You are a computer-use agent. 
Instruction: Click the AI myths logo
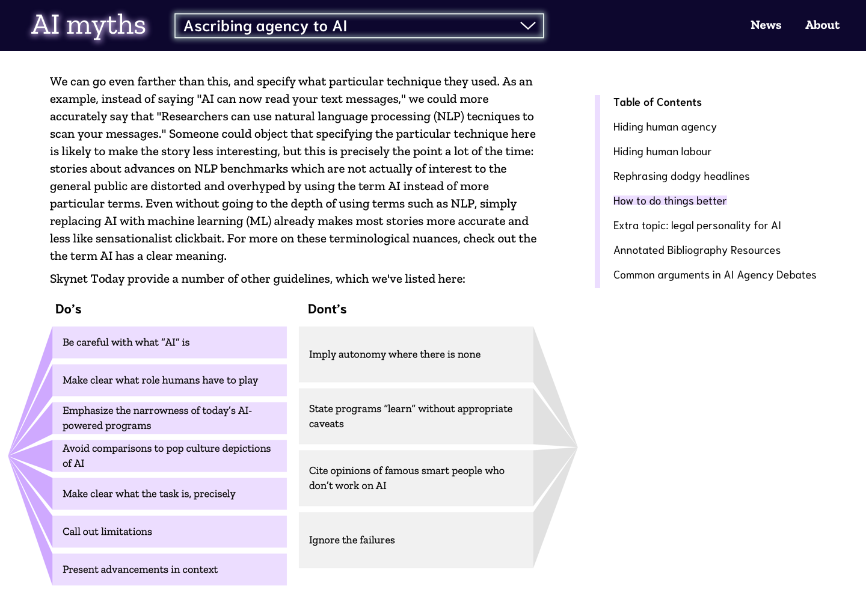(88, 25)
